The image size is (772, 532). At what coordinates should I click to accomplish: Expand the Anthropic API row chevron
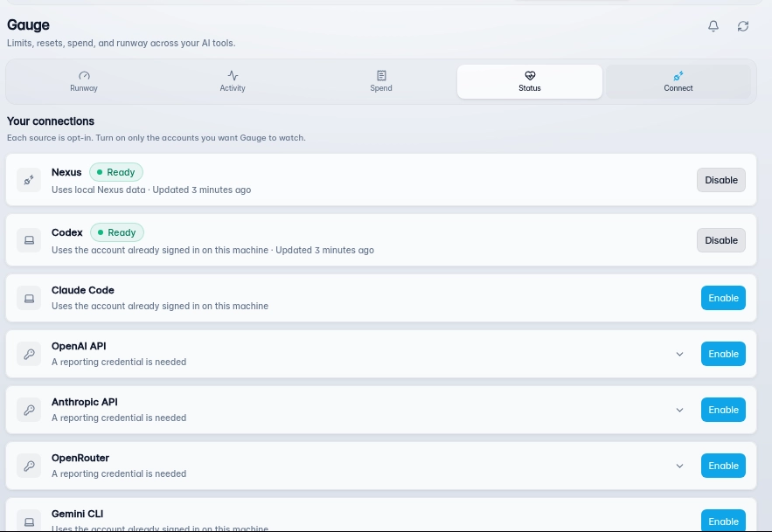click(x=679, y=410)
